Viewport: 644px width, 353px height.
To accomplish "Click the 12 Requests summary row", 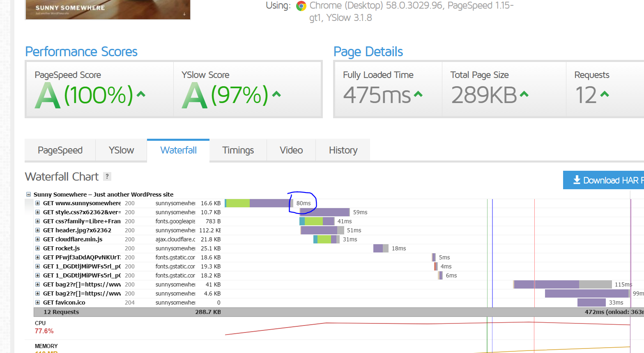I will [339, 312].
